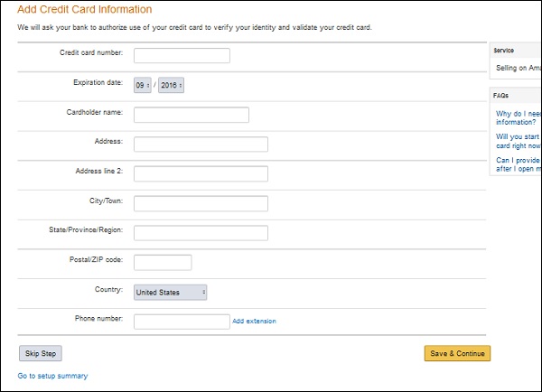This screenshot has height=392, width=542.
Task: Expand the Country dropdown
Action: click(x=171, y=293)
